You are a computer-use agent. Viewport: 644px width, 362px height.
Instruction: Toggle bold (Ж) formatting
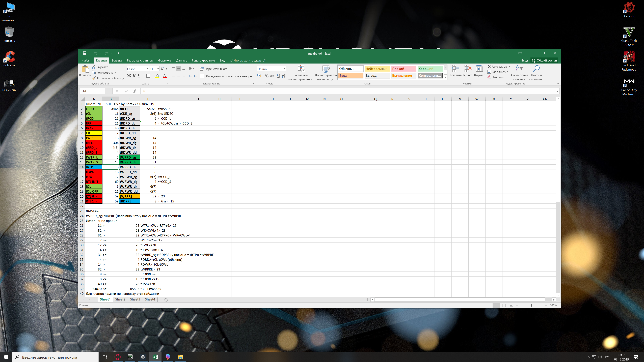[x=129, y=76]
